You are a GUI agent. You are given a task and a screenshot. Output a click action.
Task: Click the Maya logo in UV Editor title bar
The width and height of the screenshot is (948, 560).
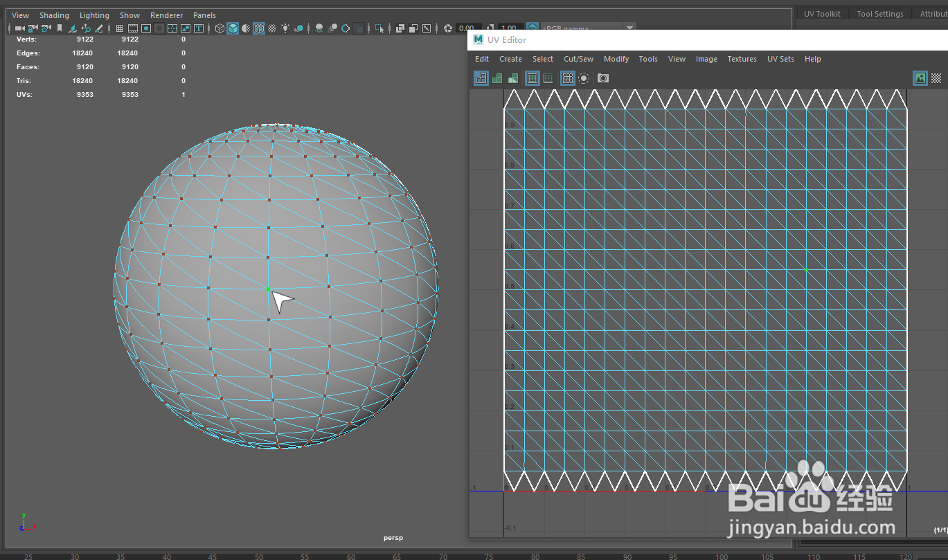(x=479, y=39)
